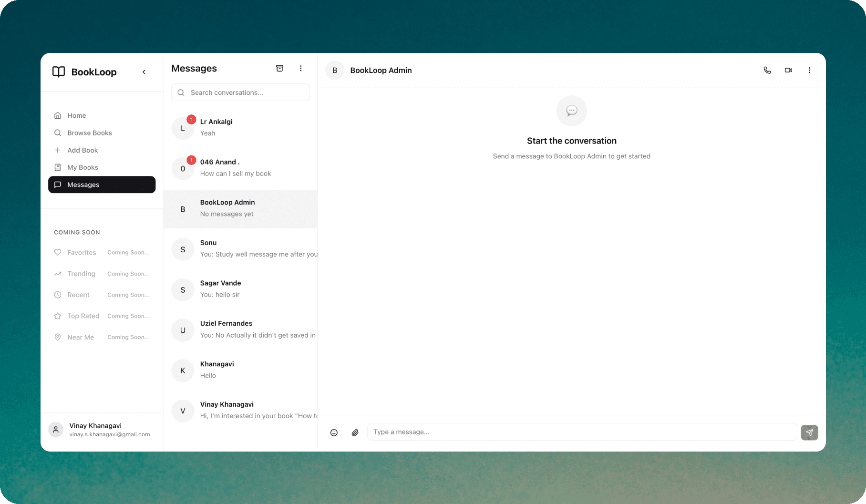The image size is (866, 504).
Task: Switch to the Messages section
Action: [102, 185]
